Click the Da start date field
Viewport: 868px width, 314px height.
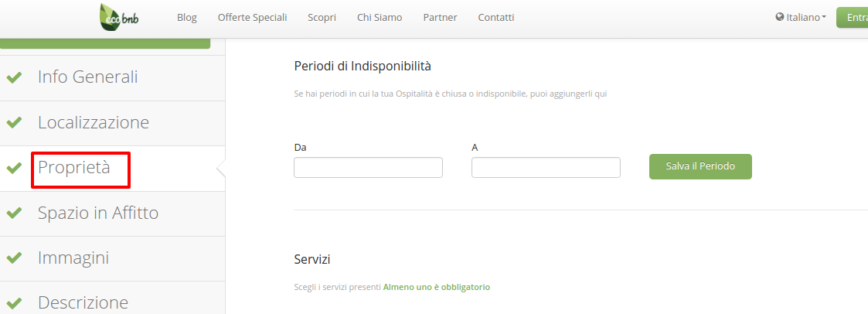[368, 167]
